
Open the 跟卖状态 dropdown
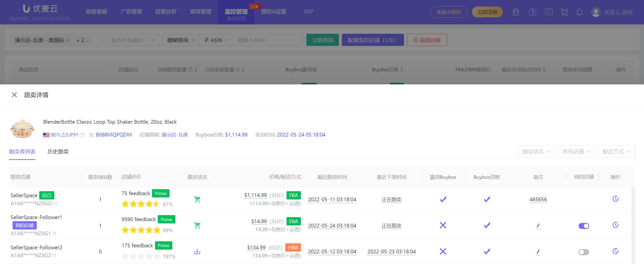(x=537, y=151)
